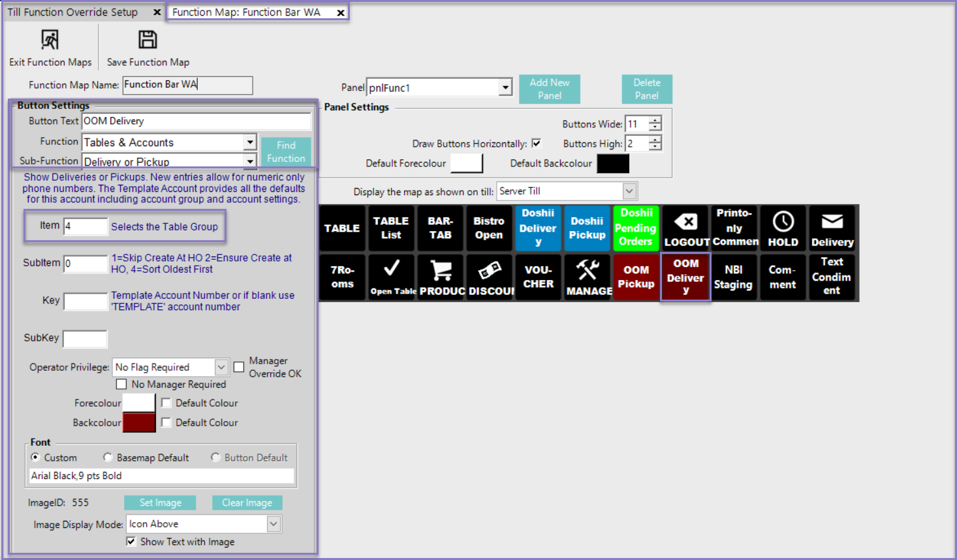Expand the Panel pnlFunc1 dropdown
957x560 pixels.
tap(505, 87)
